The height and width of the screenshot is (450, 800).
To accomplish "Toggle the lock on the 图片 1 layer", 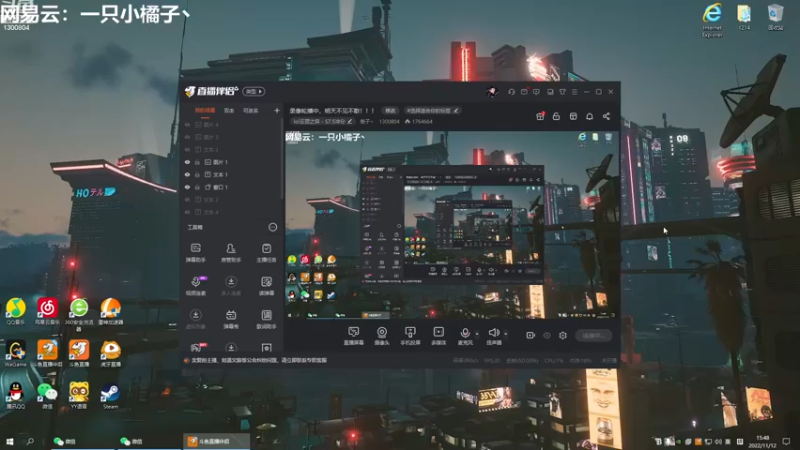I will (x=197, y=162).
